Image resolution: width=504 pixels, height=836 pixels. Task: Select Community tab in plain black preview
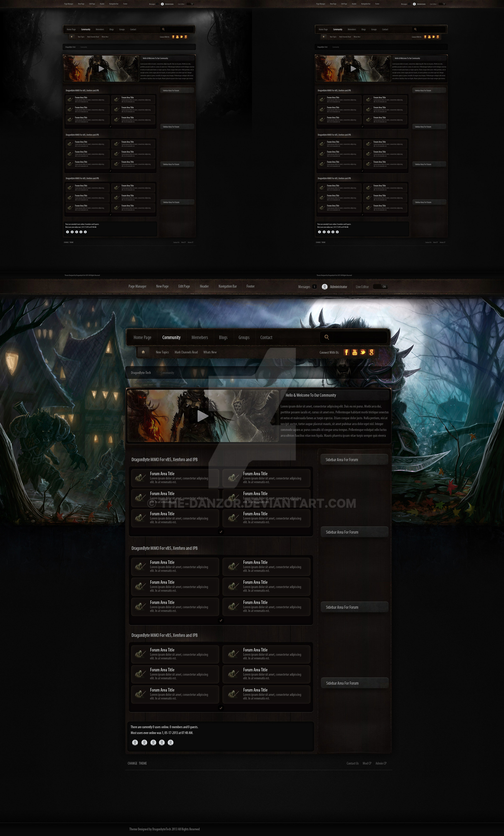(x=338, y=30)
